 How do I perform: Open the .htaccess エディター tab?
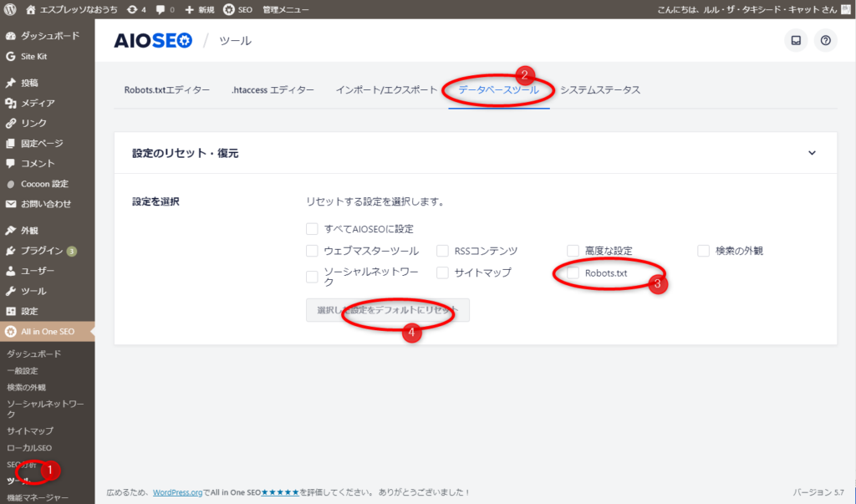click(273, 90)
